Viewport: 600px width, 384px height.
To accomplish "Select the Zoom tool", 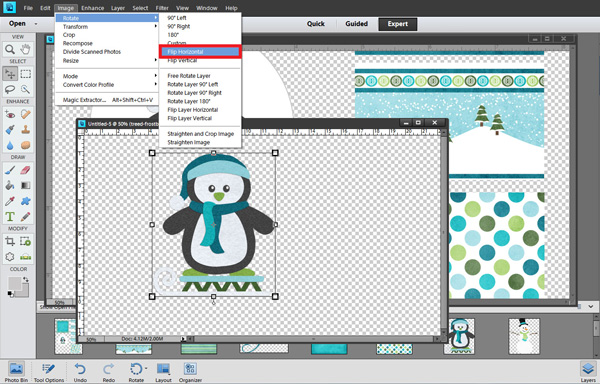I will 10,49.
